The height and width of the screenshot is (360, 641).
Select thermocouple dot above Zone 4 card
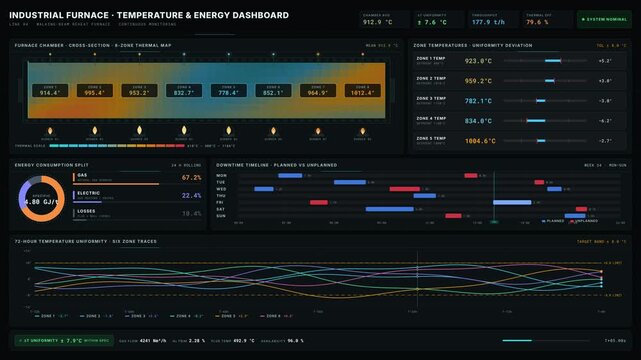tap(184, 54)
